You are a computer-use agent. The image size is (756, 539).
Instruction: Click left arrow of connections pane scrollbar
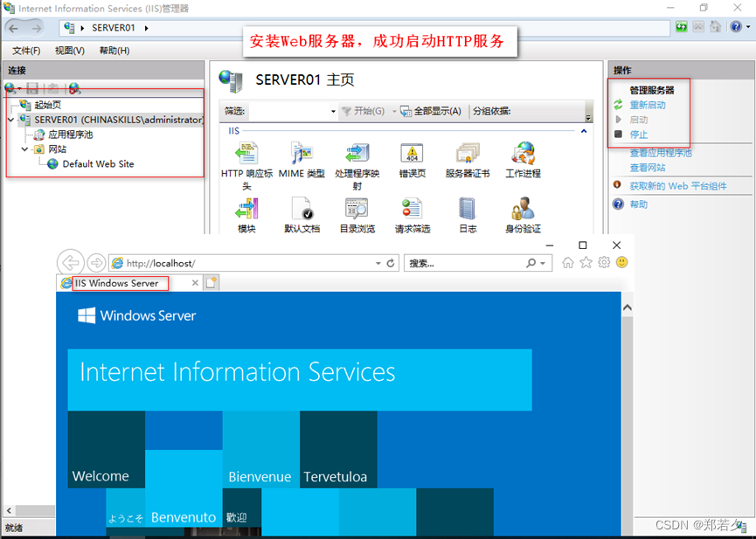coord(9,510)
